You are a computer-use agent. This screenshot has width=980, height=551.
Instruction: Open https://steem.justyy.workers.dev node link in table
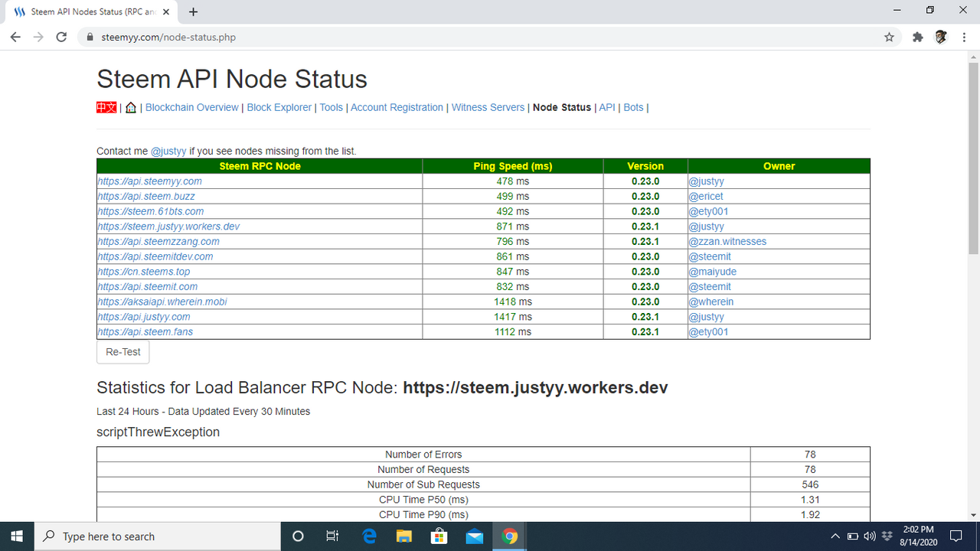168,227
